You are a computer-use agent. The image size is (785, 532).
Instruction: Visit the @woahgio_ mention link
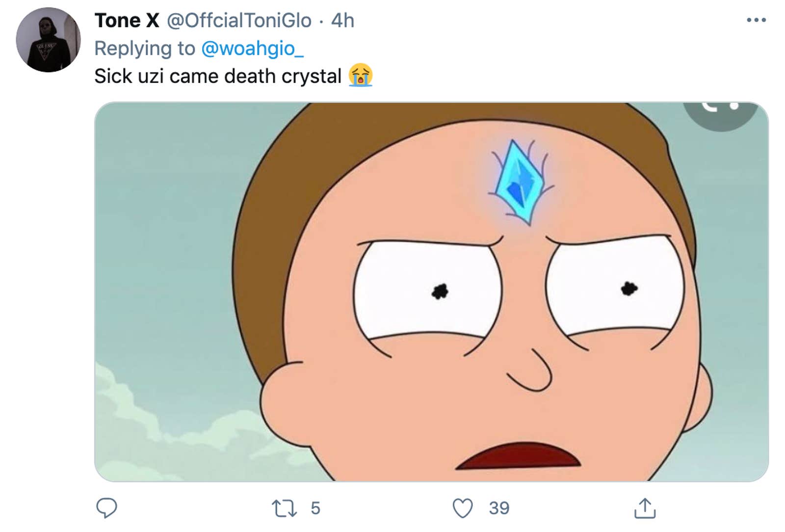(252, 49)
